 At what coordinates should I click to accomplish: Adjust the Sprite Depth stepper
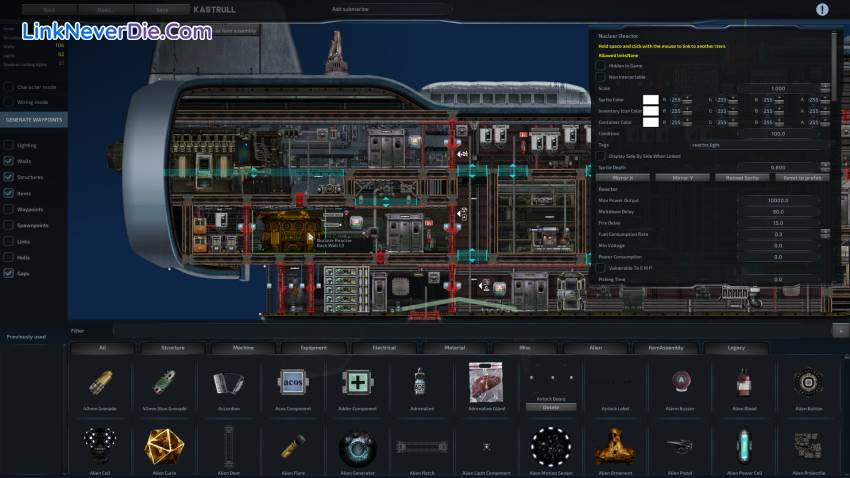click(825, 167)
